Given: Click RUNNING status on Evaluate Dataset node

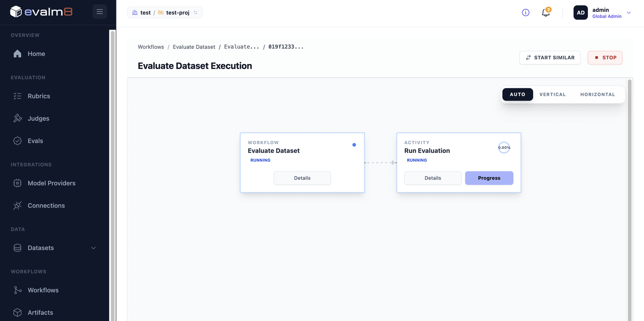Looking at the screenshot, I should point(260,160).
